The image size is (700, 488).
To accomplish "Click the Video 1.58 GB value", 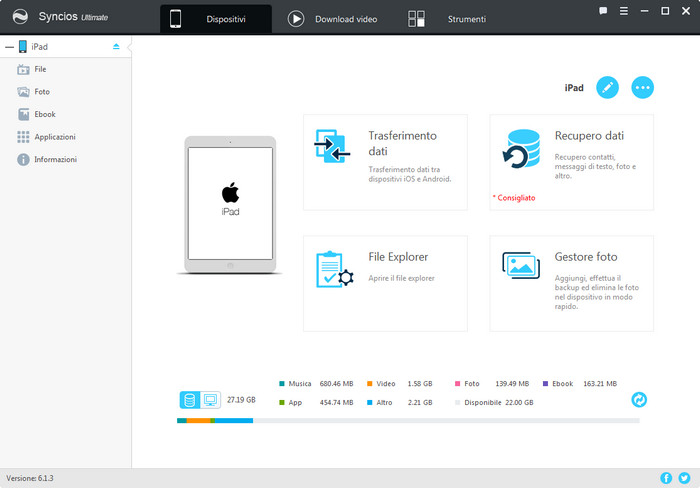I will tap(420, 384).
